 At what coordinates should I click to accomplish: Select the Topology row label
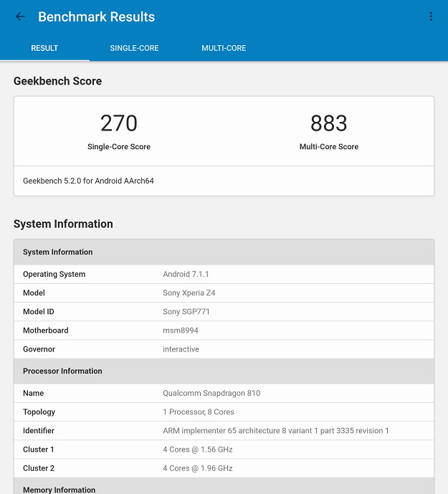[x=39, y=412]
